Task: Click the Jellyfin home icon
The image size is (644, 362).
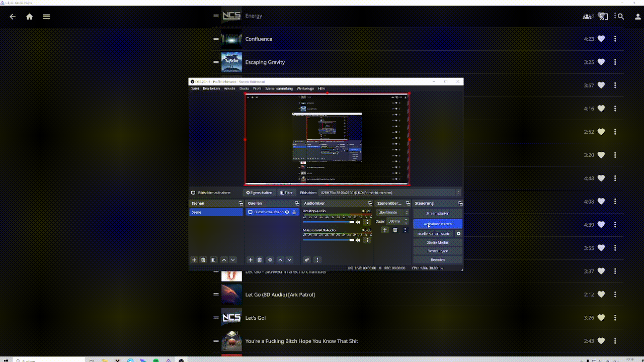Action: click(30, 17)
